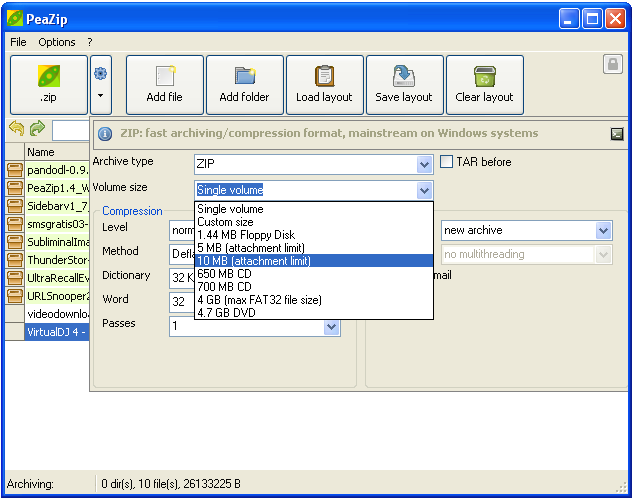Image resolution: width=632 pixels, height=498 pixels.
Task: Open the File menu
Action: click(18, 42)
